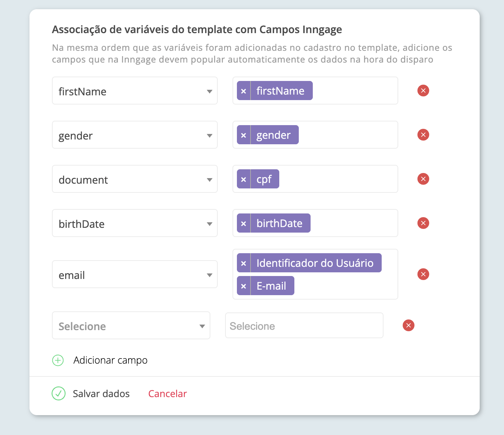Open the gender variable dropdown
The width and height of the screenshot is (504, 435).
pos(135,135)
